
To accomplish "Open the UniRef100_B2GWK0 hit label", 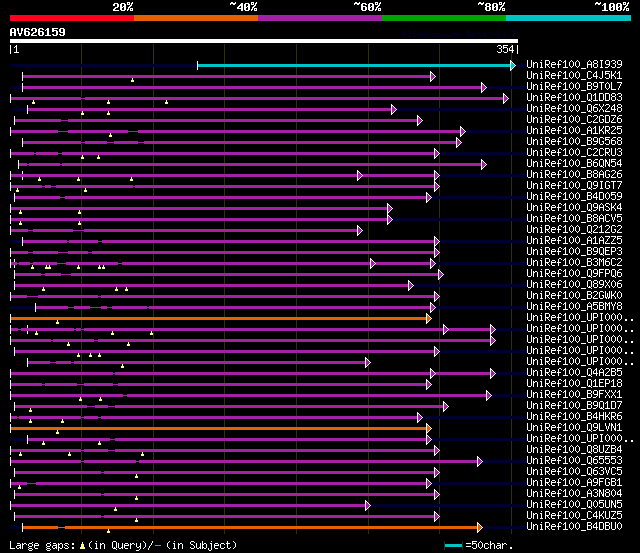I will 574,296.
